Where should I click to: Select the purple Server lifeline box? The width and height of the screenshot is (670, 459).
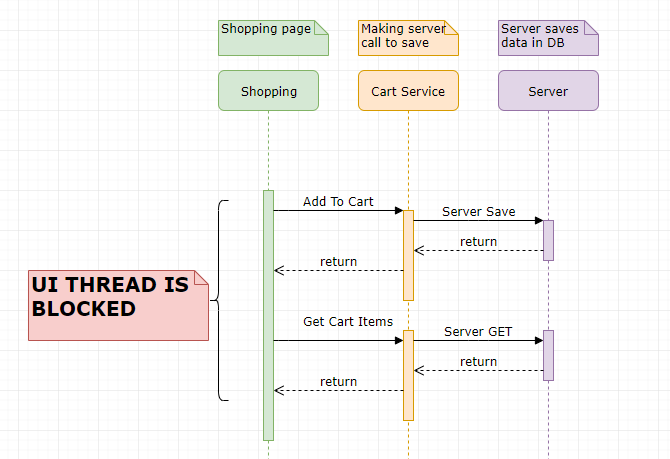[548, 90]
